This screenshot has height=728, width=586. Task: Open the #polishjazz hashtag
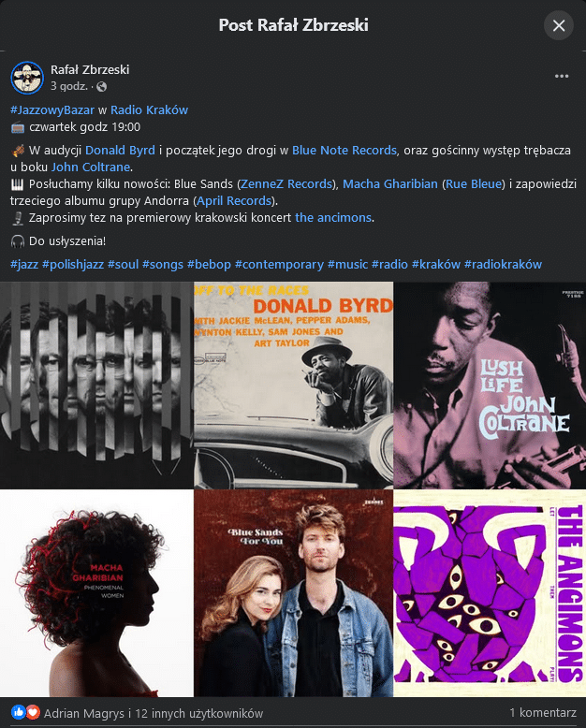73,265
